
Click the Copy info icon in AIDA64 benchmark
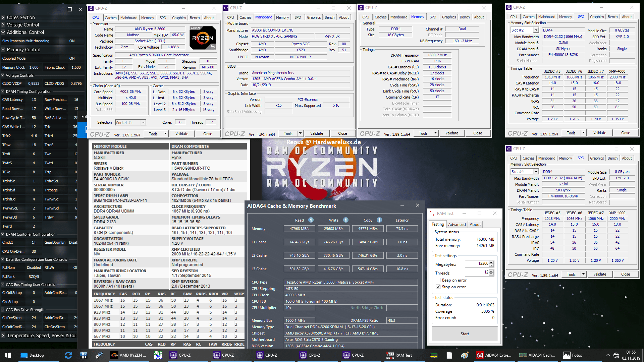[x=379, y=220]
